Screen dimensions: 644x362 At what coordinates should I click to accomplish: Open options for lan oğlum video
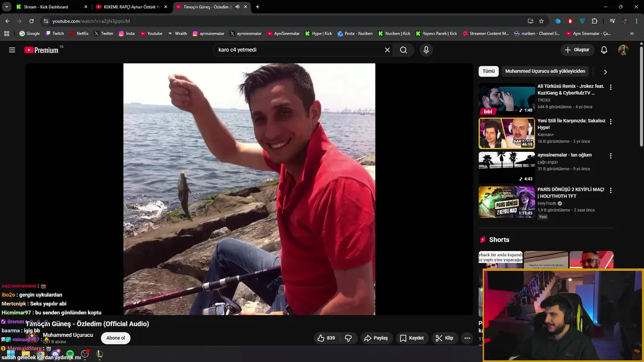[x=611, y=156]
